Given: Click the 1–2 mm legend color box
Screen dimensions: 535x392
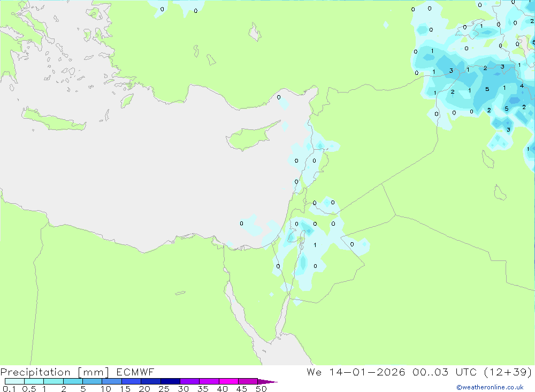Looking at the screenshot, I should (53, 381).
